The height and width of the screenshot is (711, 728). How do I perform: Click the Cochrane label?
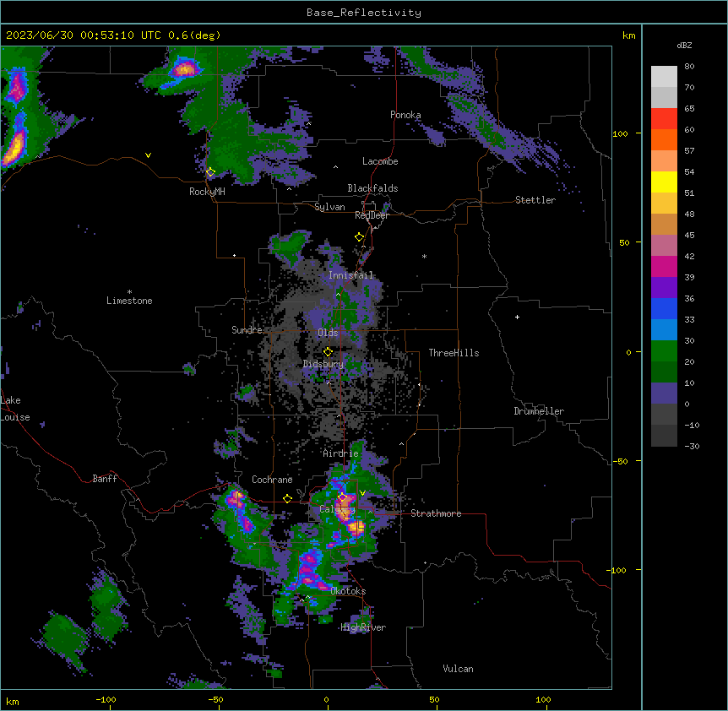coord(272,480)
